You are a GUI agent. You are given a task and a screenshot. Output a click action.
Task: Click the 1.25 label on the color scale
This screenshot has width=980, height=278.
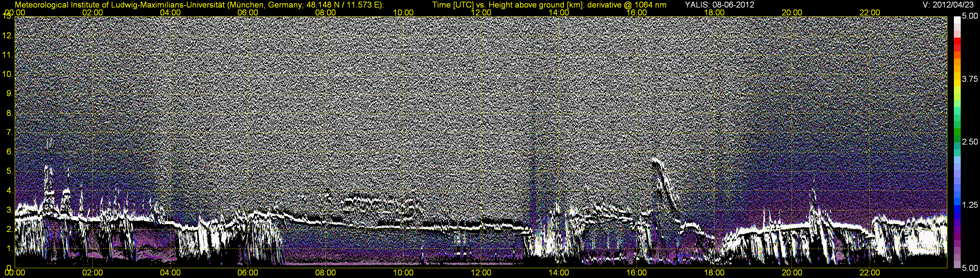pyautogui.click(x=970, y=205)
